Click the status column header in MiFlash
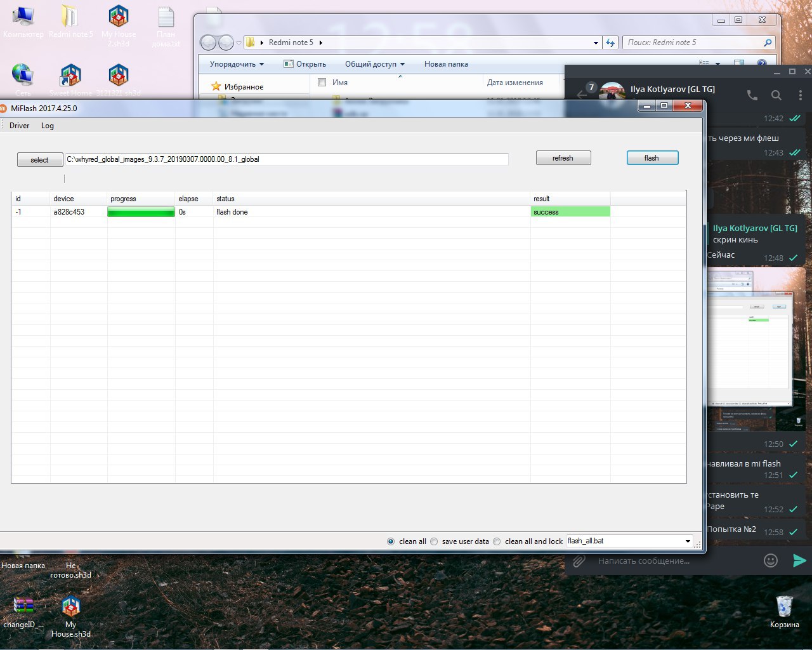This screenshot has width=812, height=650. coord(372,199)
